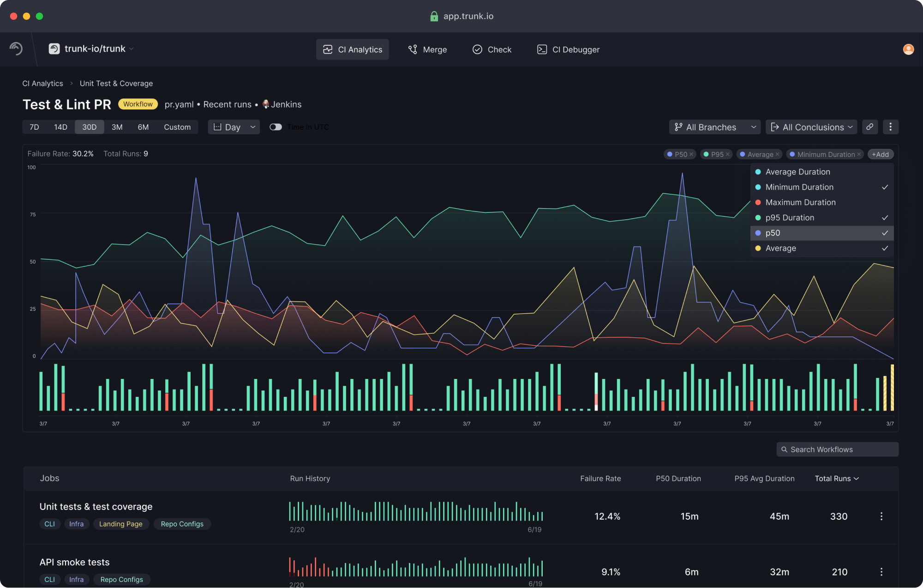Deselect Average in the metrics list

[x=822, y=248]
